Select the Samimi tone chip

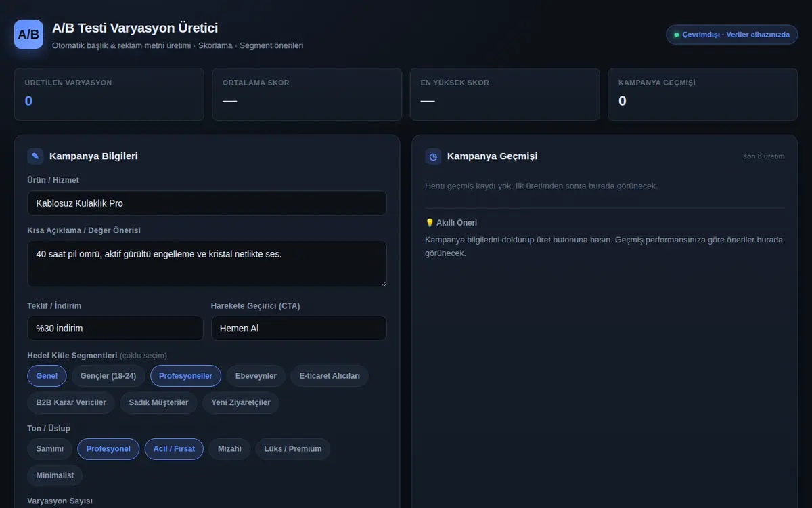click(50, 449)
